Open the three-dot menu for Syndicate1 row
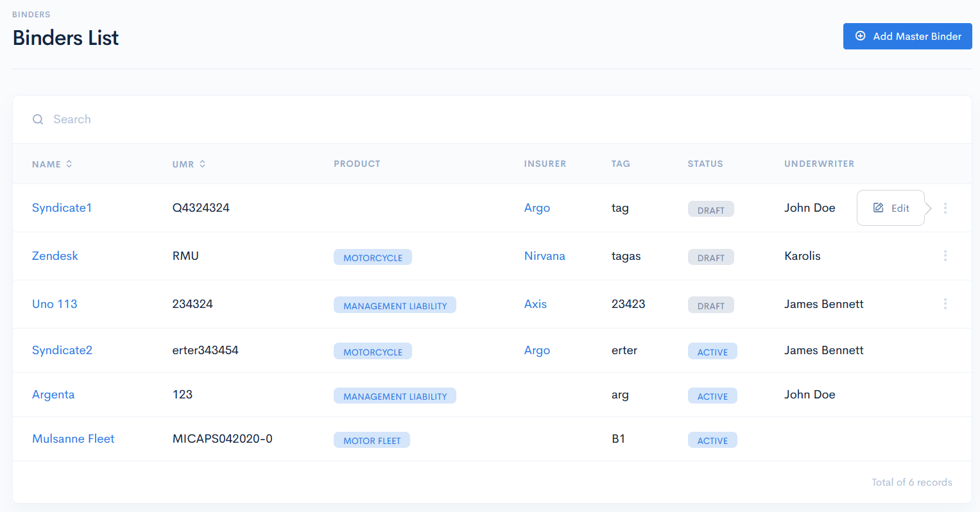980x512 pixels. (945, 208)
